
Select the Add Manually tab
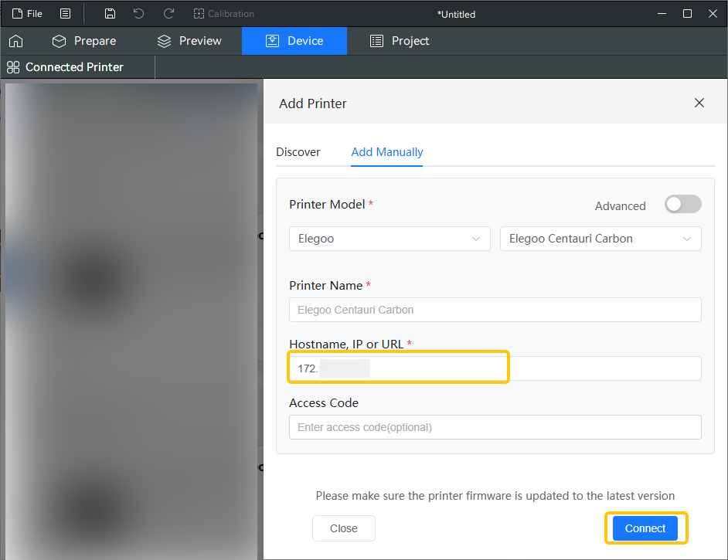[386, 152]
